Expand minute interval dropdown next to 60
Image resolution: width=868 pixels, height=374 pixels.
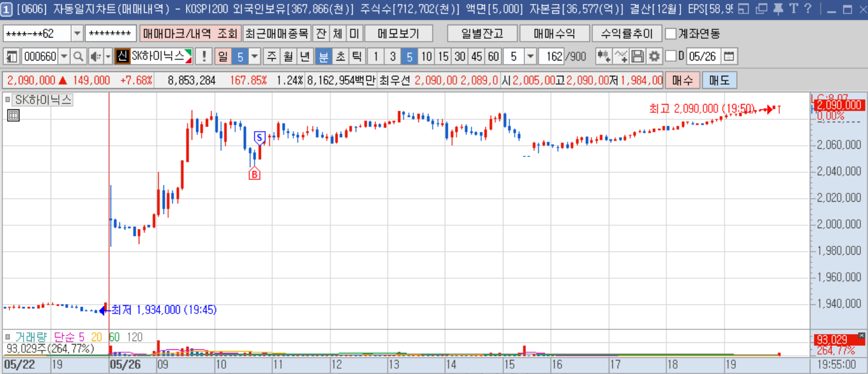(x=529, y=56)
